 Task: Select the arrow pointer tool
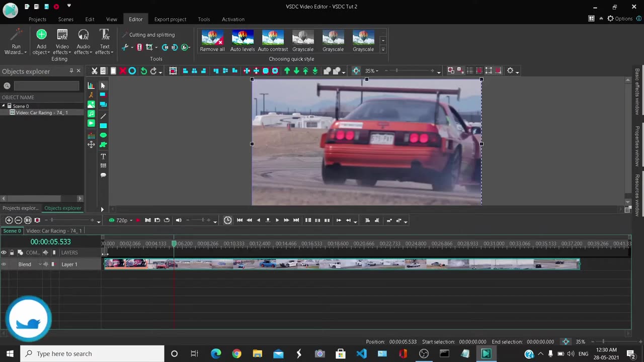[103, 85]
